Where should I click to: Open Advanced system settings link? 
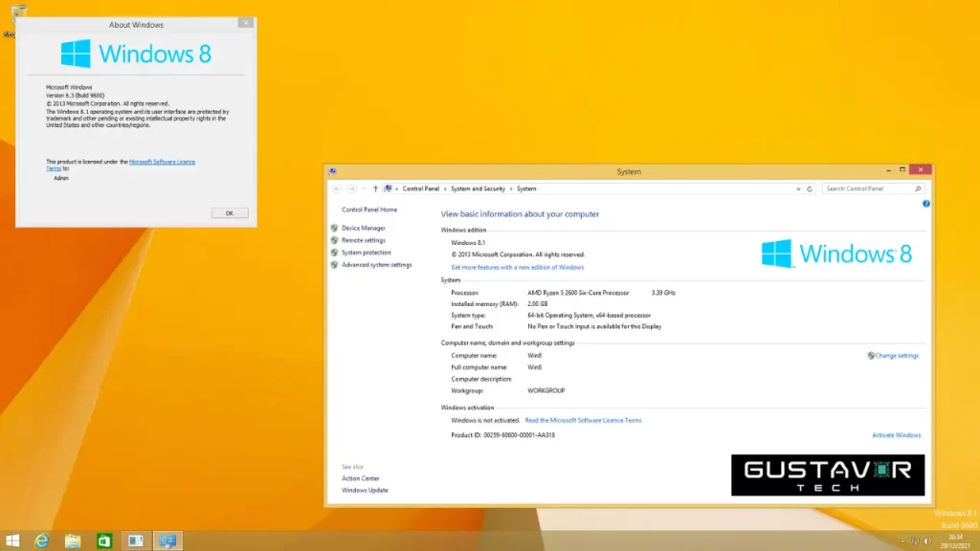[377, 265]
